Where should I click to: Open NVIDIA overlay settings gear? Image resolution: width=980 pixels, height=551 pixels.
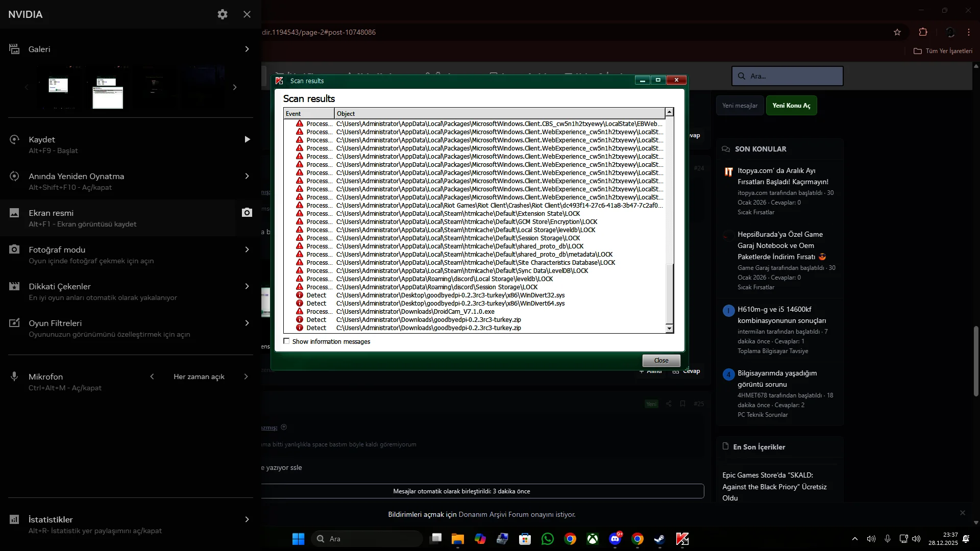click(x=222, y=14)
